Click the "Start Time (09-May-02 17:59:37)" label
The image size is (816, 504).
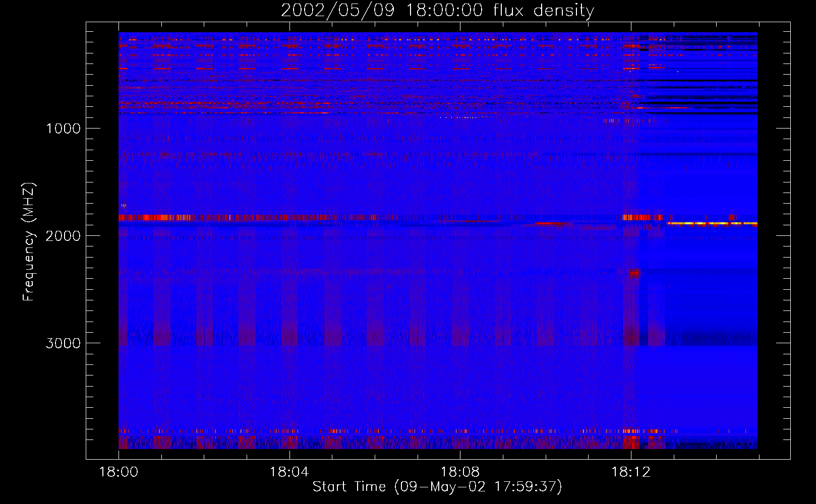coord(437,487)
